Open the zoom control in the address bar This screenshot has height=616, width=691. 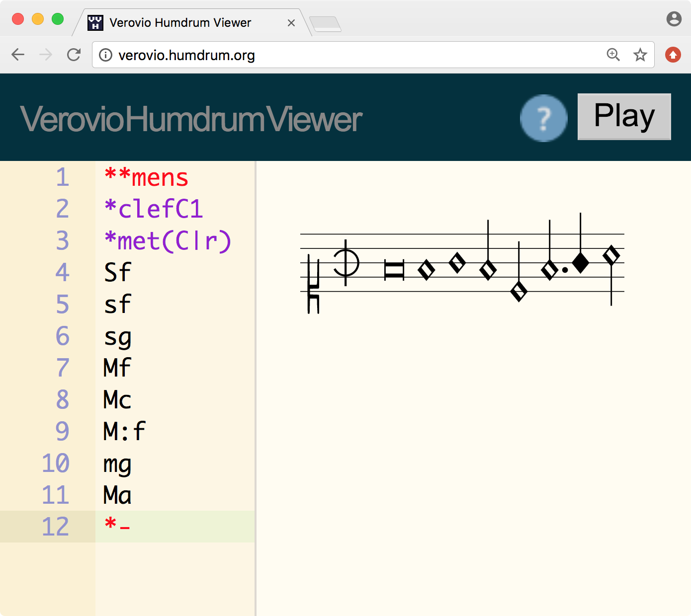tap(613, 55)
